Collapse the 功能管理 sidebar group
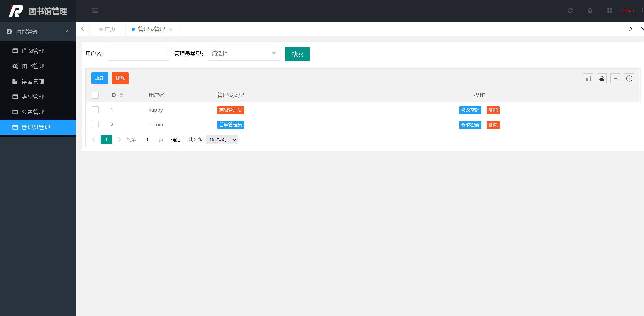The width and height of the screenshot is (644, 316). [x=38, y=32]
